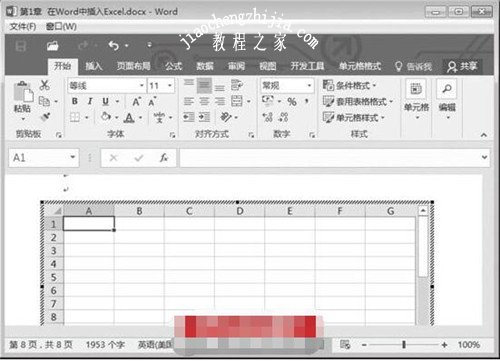Click the 告诉我 tell me box

[x=413, y=66]
